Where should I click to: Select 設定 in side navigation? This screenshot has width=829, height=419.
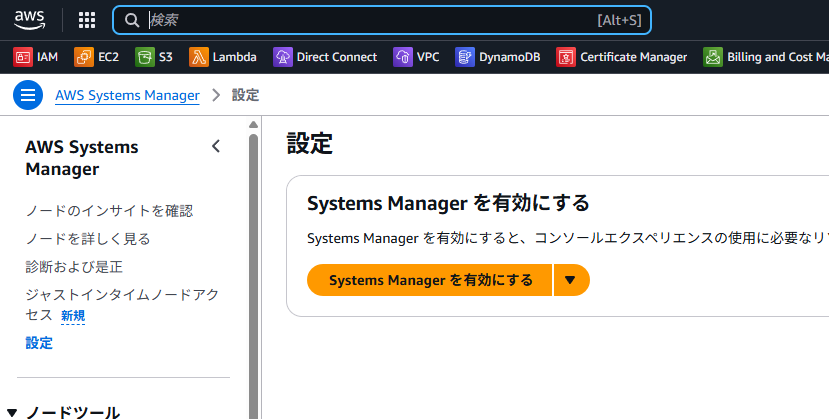(39, 343)
